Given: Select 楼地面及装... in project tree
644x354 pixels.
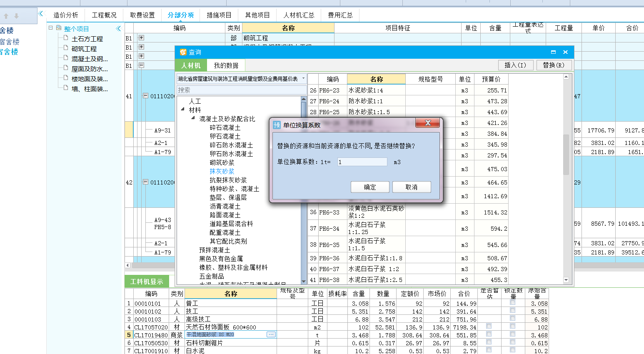Looking at the screenshot, I should click(90, 79).
